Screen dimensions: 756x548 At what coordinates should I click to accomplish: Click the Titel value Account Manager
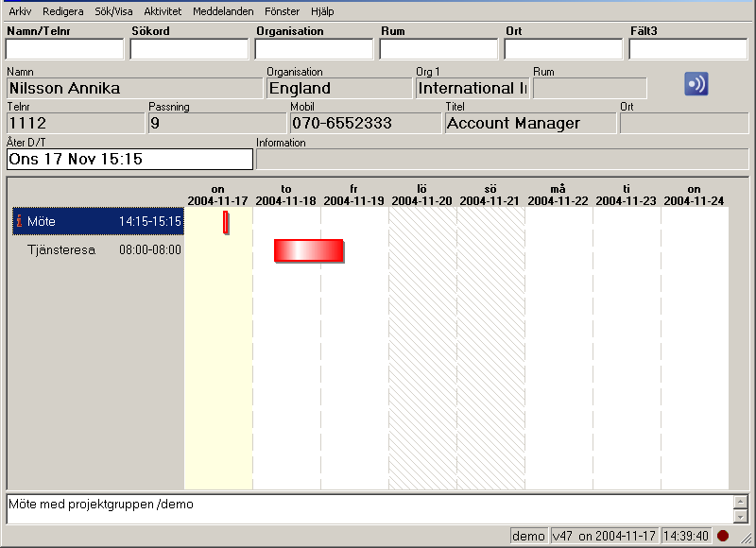click(530, 124)
